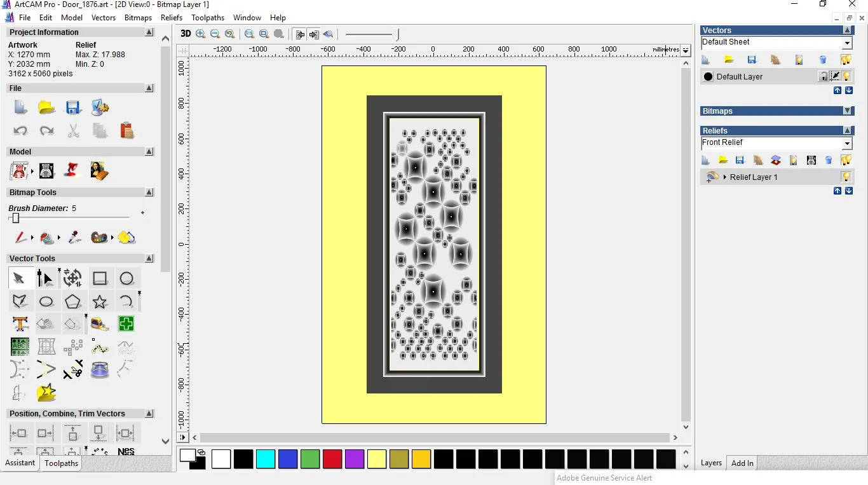Select the Create Star tool
The width and height of the screenshot is (868, 485).
click(100, 301)
